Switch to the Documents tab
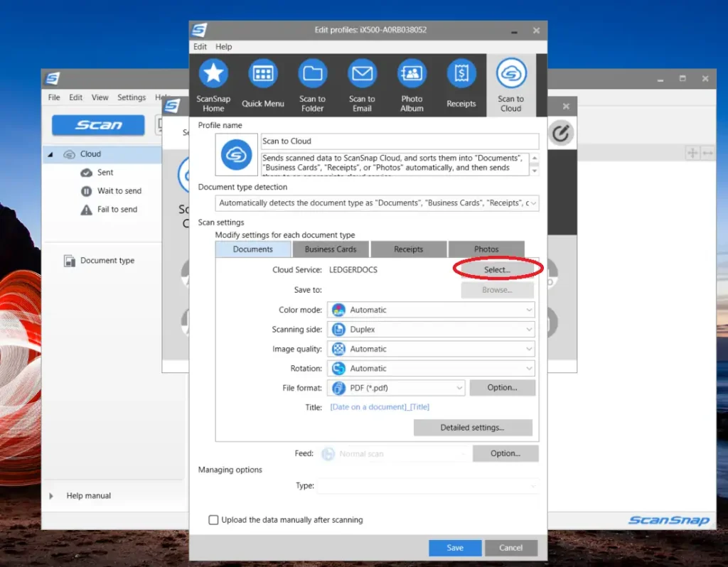 (x=253, y=249)
